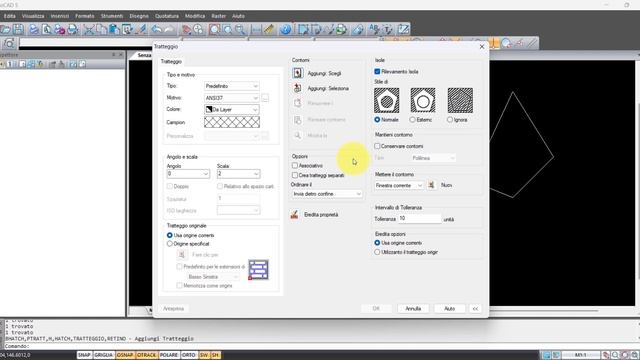This screenshot has width=640, height=360.
Task: Open the Tipo dropdown set to Predefinito
Action: click(x=231, y=86)
